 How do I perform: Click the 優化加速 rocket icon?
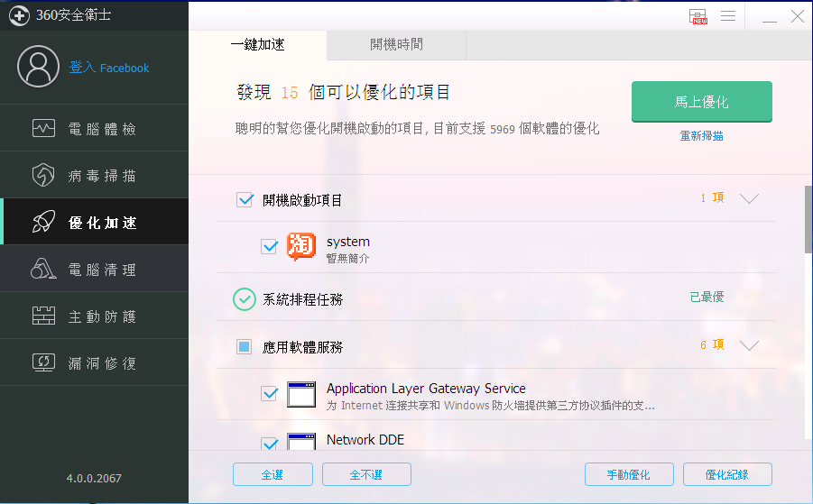[43, 222]
